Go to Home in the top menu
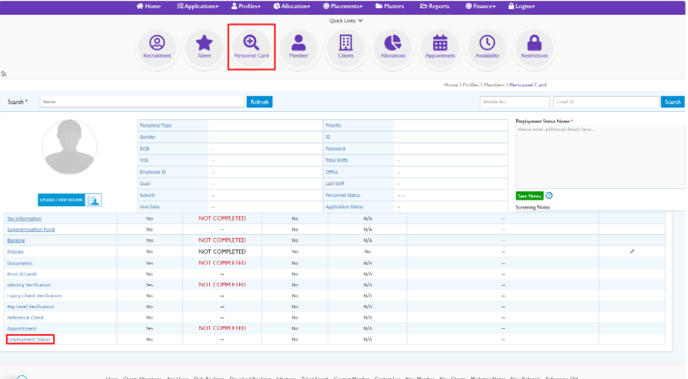The image size is (688, 379). (148, 6)
